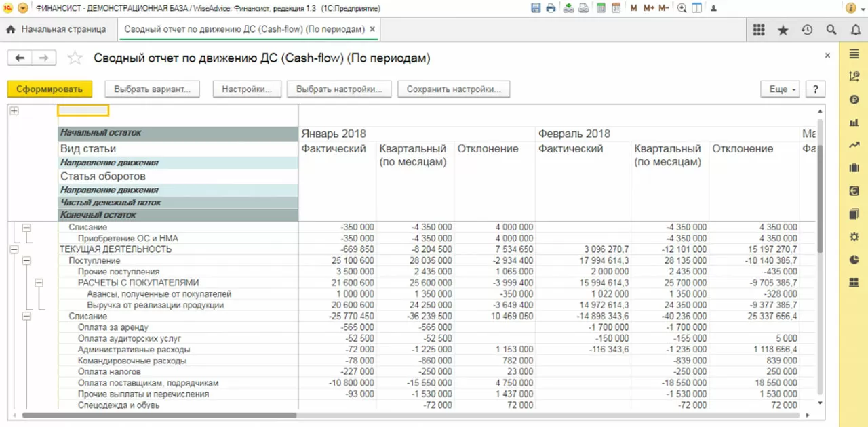Open Favorites star in top panel
This screenshot has height=427, width=868.
click(783, 30)
